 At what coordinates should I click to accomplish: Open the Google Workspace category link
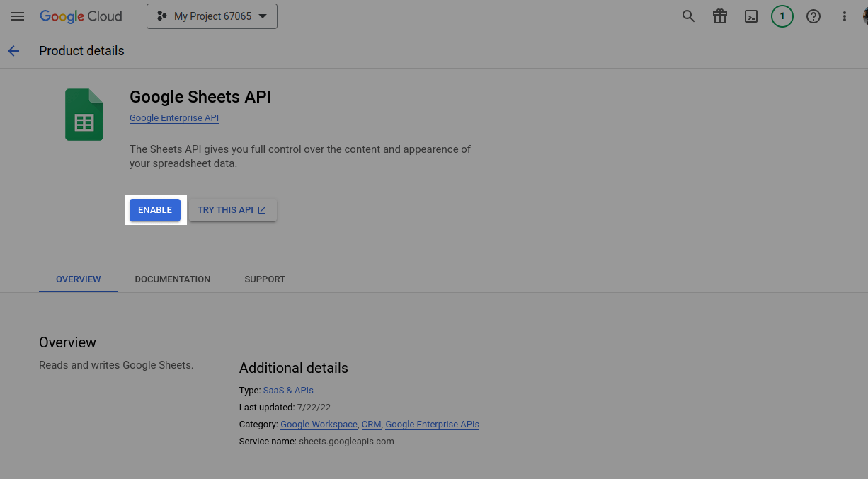click(x=319, y=425)
